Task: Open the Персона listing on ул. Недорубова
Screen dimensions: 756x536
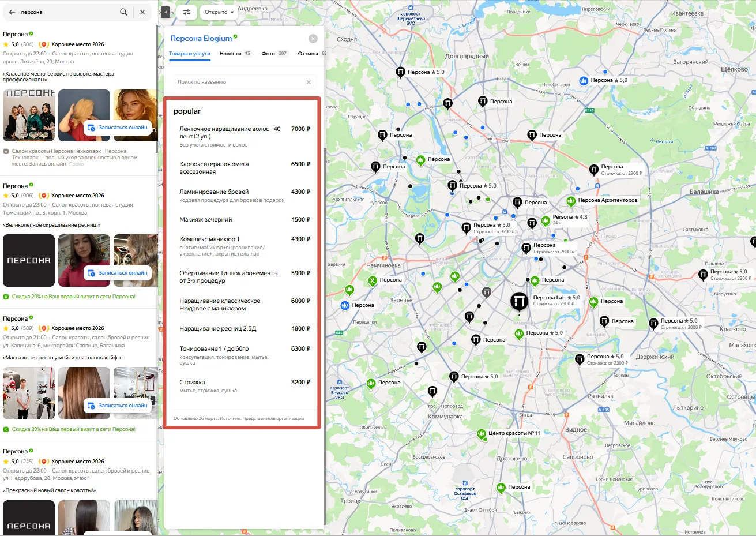Action: pos(15,451)
